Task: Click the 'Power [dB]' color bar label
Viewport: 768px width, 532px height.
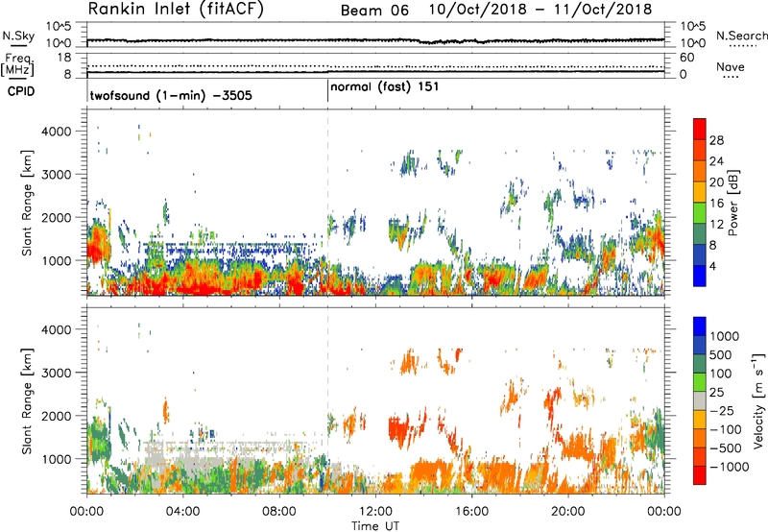Action: (x=733, y=203)
